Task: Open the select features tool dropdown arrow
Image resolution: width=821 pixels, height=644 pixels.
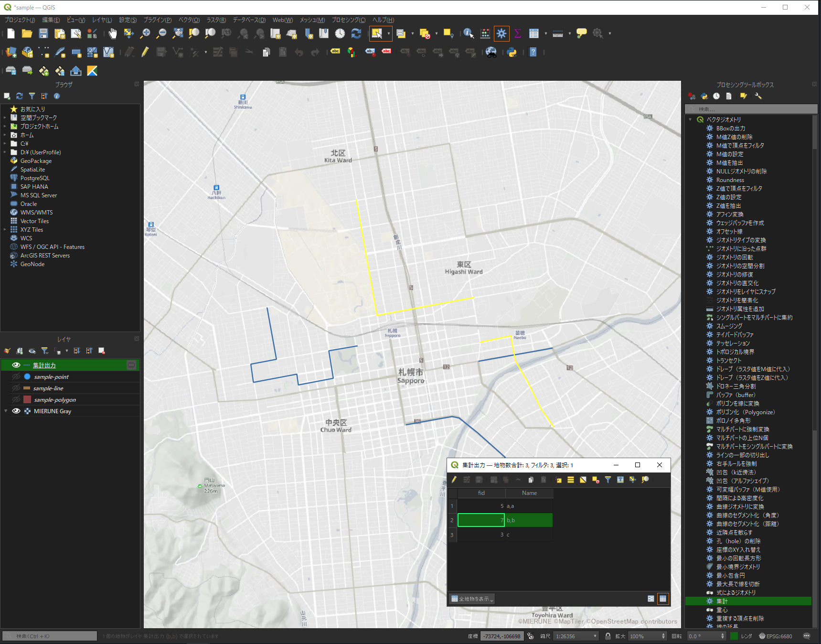Action: click(389, 33)
